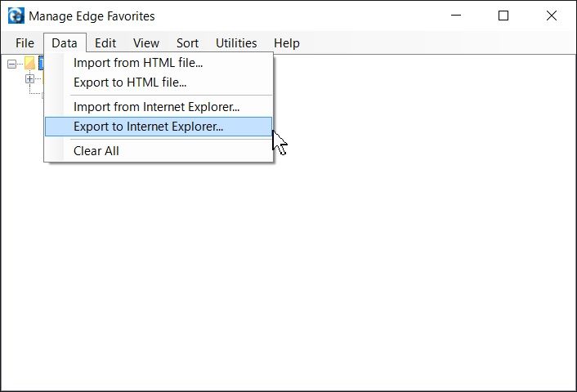Open the Edit menu
The width and height of the screenshot is (577, 392).
105,43
